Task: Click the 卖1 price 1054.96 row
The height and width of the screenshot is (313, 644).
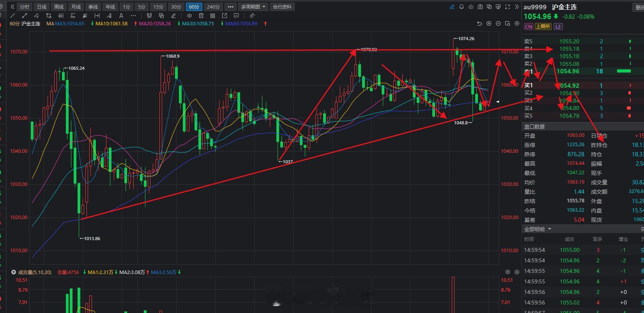Action: [x=582, y=71]
